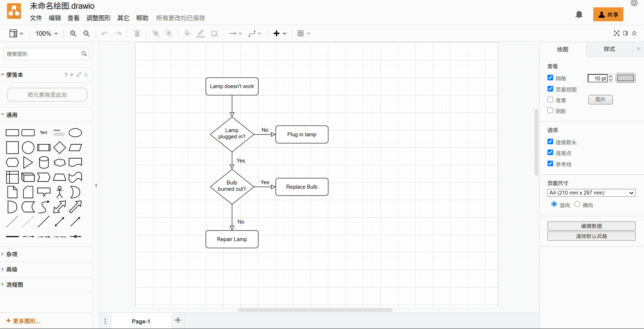This screenshot has width=644, height=329.
Task: Select the Page-1 tab
Action: click(x=141, y=321)
